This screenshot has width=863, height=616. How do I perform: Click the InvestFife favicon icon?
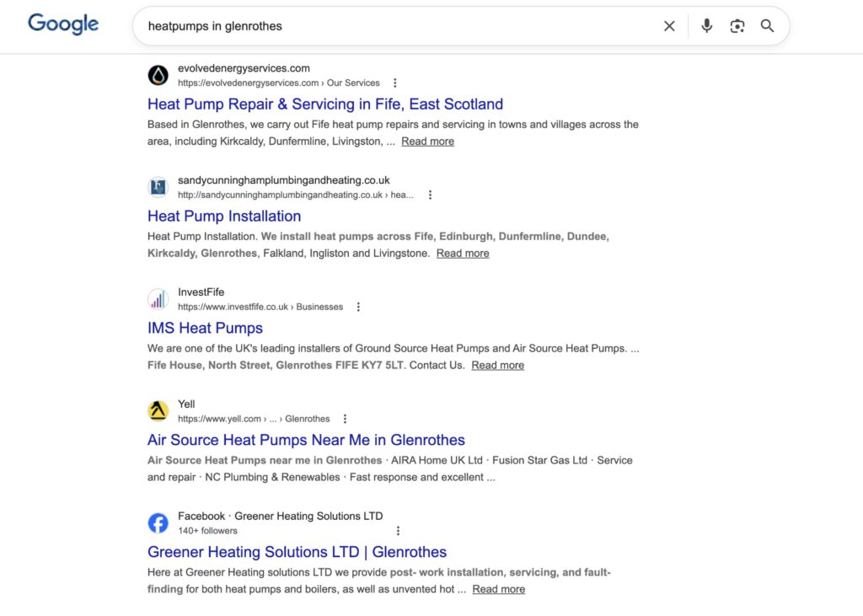pyautogui.click(x=158, y=299)
